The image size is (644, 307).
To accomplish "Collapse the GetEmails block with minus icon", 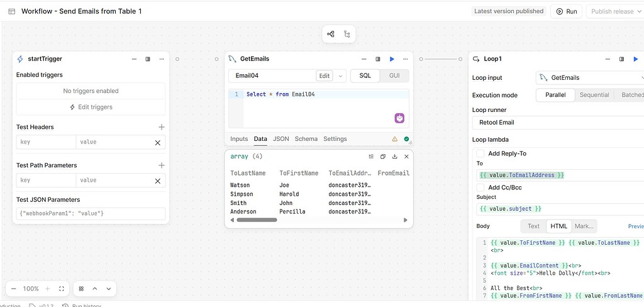I will [x=364, y=59].
